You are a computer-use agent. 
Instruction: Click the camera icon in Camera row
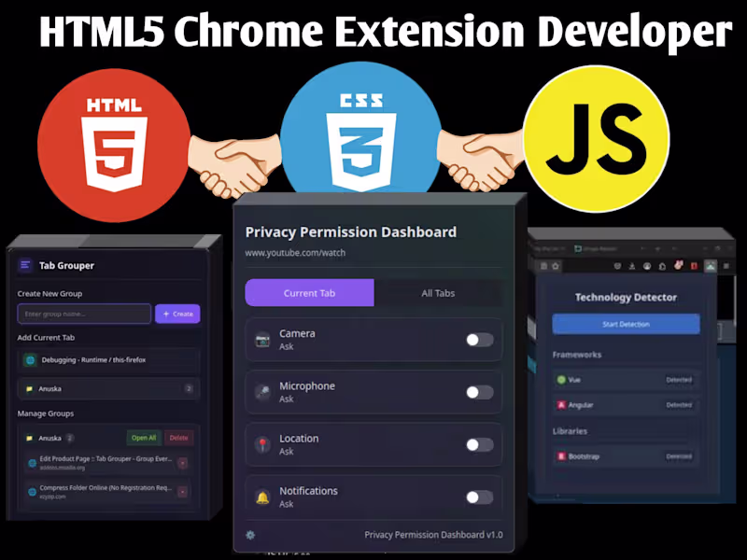click(x=262, y=340)
